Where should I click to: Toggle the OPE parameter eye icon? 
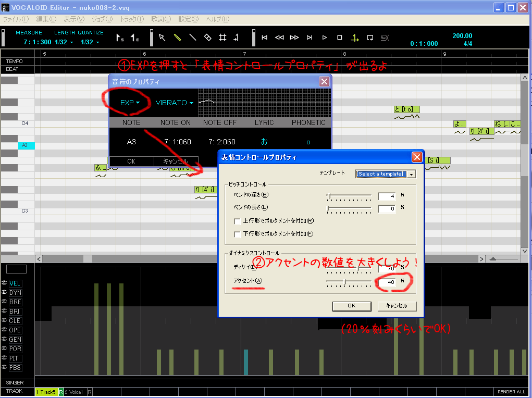pos(4,329)
